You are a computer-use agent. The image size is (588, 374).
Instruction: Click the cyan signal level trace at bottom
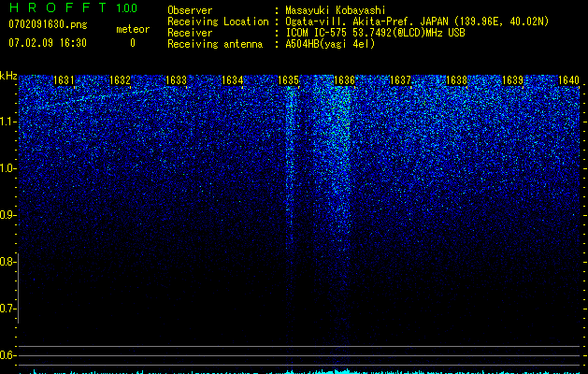299,372
